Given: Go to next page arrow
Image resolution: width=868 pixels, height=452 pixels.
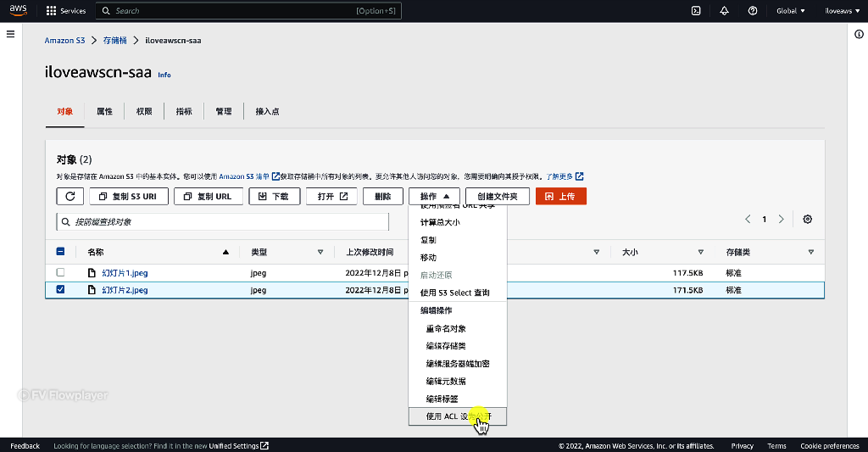Looking at the screenshot, I should click(781, 220).
